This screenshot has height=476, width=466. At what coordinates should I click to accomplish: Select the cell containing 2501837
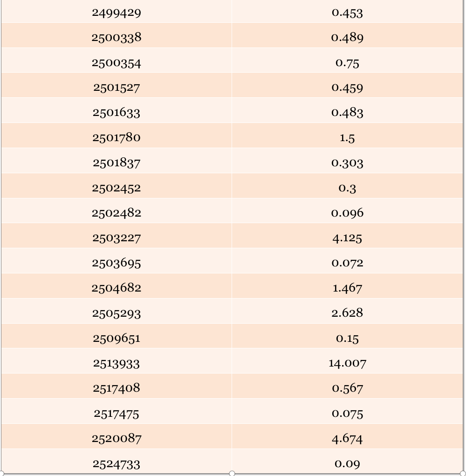(116, 161)
